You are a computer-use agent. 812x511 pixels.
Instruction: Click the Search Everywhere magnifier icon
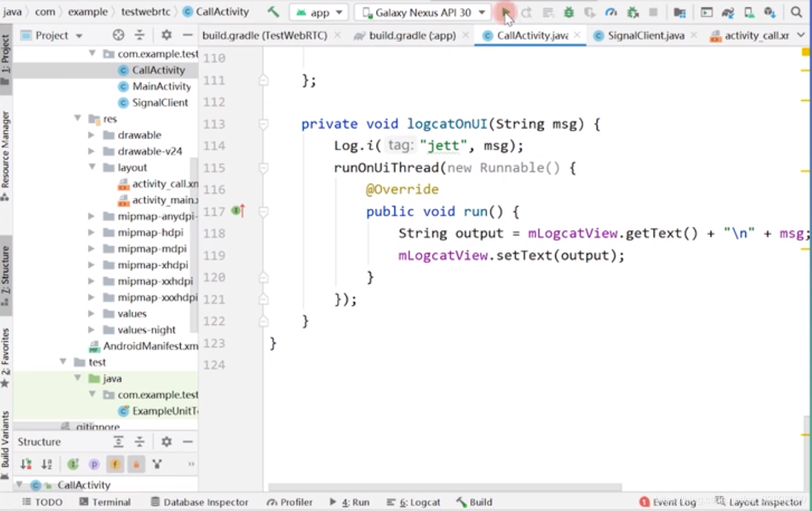pyautogui.click(x=797, y=12)
